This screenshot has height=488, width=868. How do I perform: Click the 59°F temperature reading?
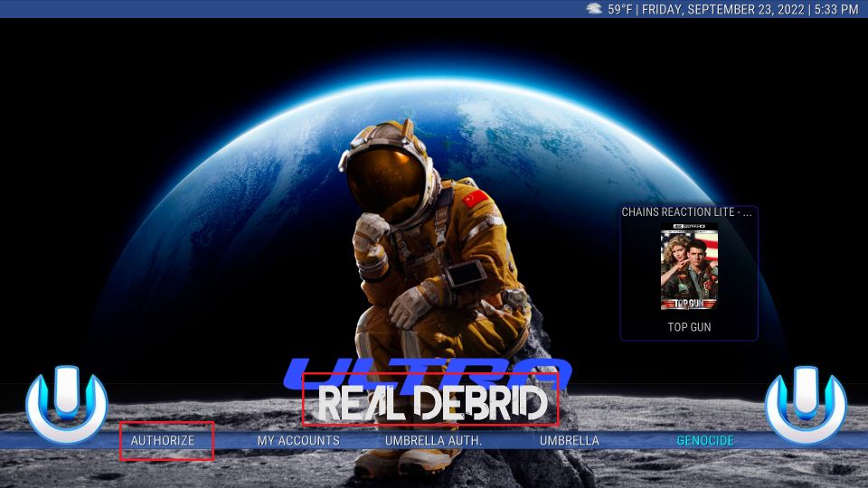click(619, 9)
